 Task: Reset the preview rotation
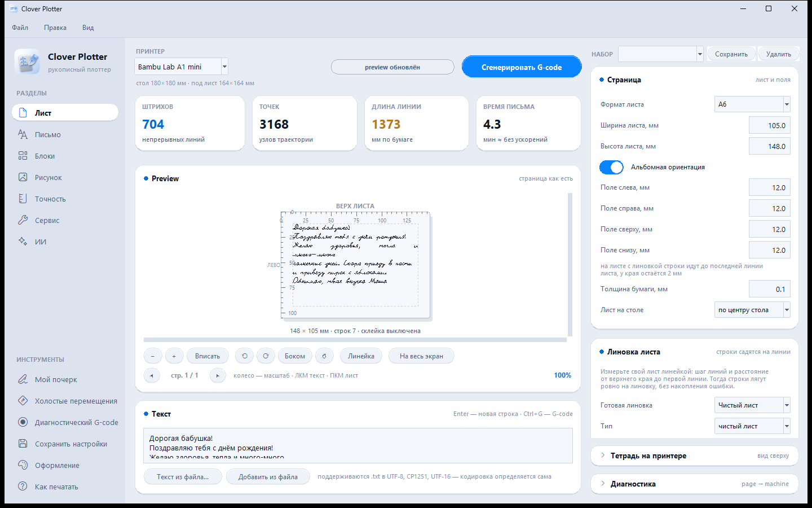(324, 356)
